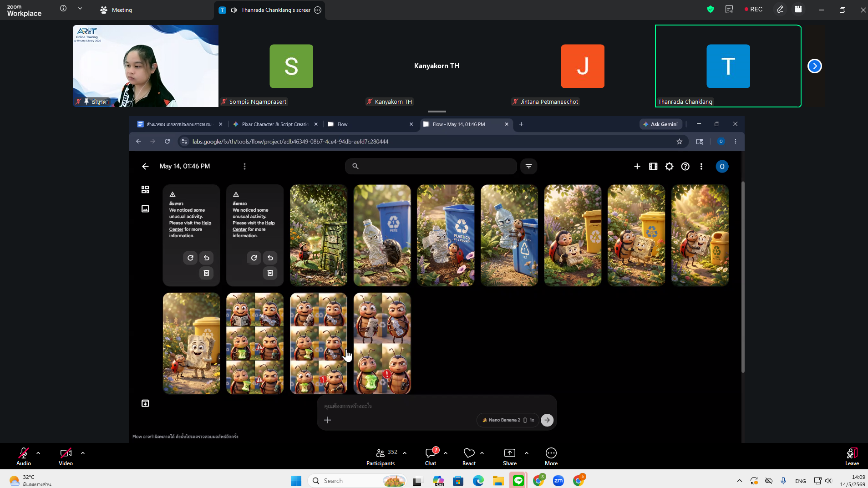The width and height of the screenshot is (868, 488).
Task: Open the Flow scene builder film icon
Action: pos(653,167)
